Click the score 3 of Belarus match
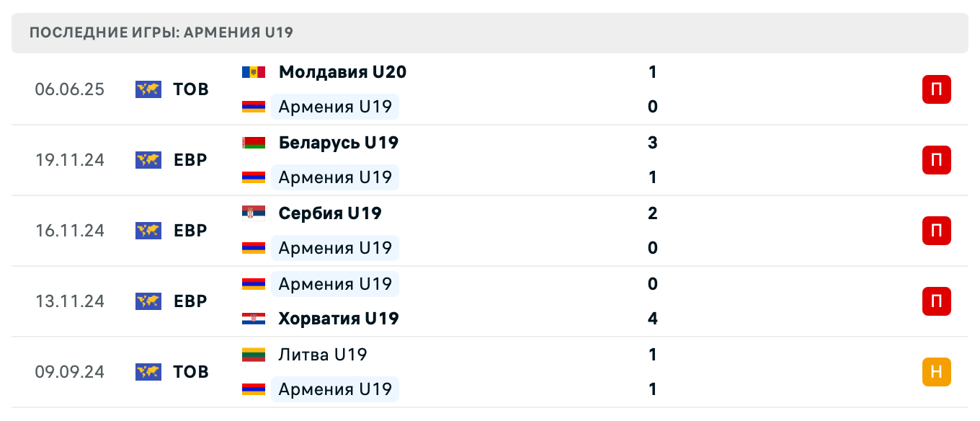Screen dimensions: 980x421 (652, 143)
